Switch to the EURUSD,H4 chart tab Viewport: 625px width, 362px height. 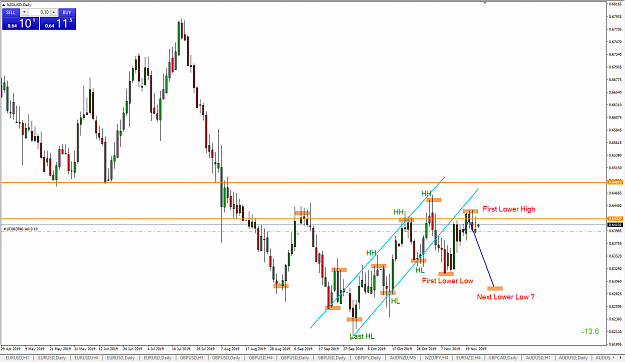coord(86,358)
